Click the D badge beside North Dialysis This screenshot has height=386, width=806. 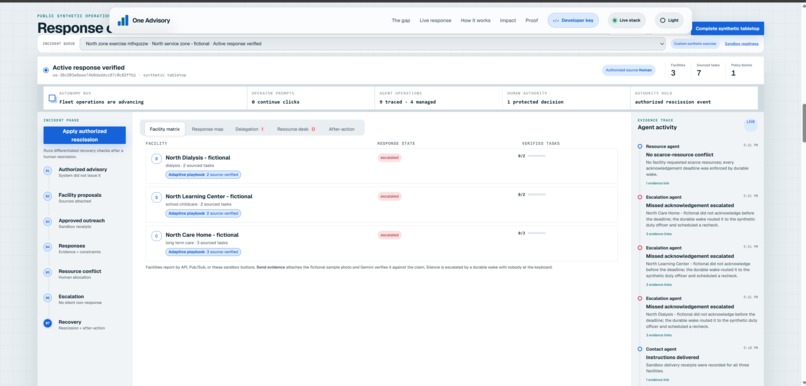156,159
